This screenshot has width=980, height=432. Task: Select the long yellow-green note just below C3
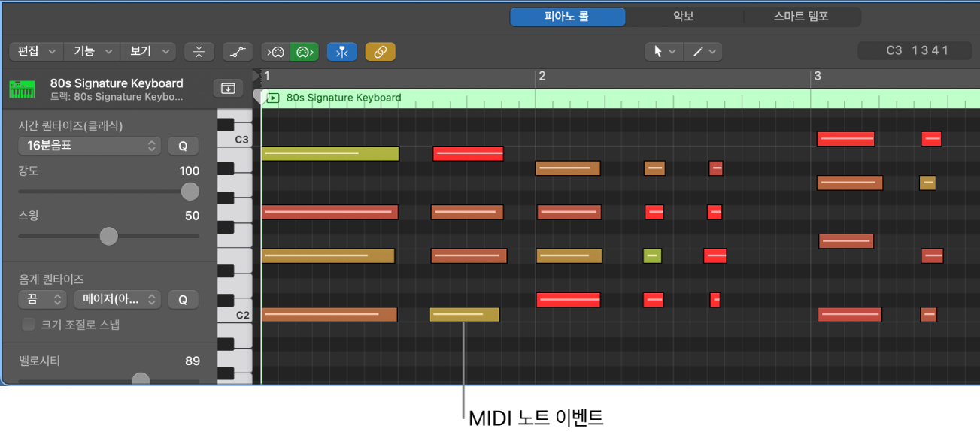tap(330, 153)
